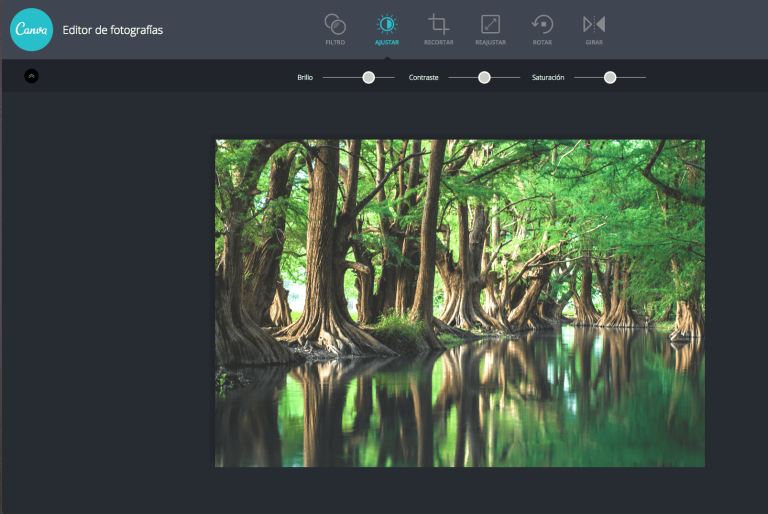Click the right end of Contraste track
Viewport: 768px width, 514px height.
pyautogui.click(x=518, y=77)
